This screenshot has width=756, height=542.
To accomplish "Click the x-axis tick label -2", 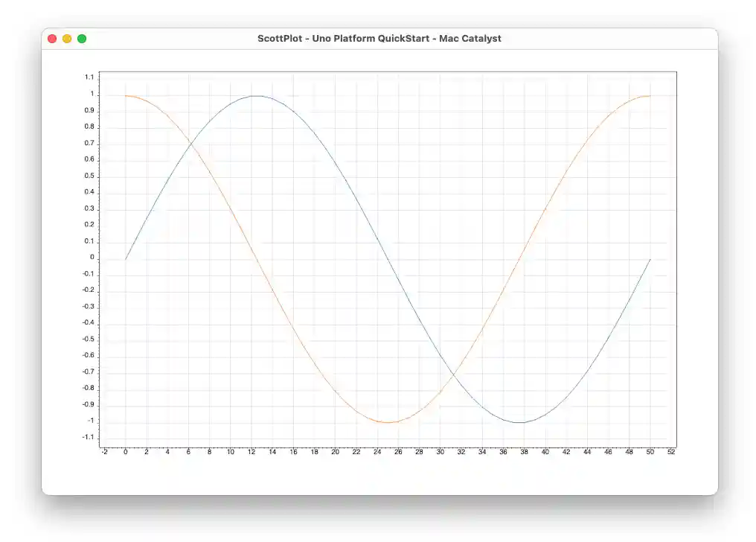I will [x=104, y=452].
